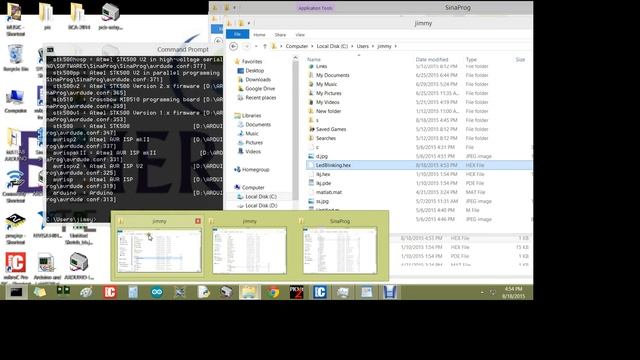The image size is (640, 360).
Task: Select the d.jpg file
Action: tap(419, 156)
